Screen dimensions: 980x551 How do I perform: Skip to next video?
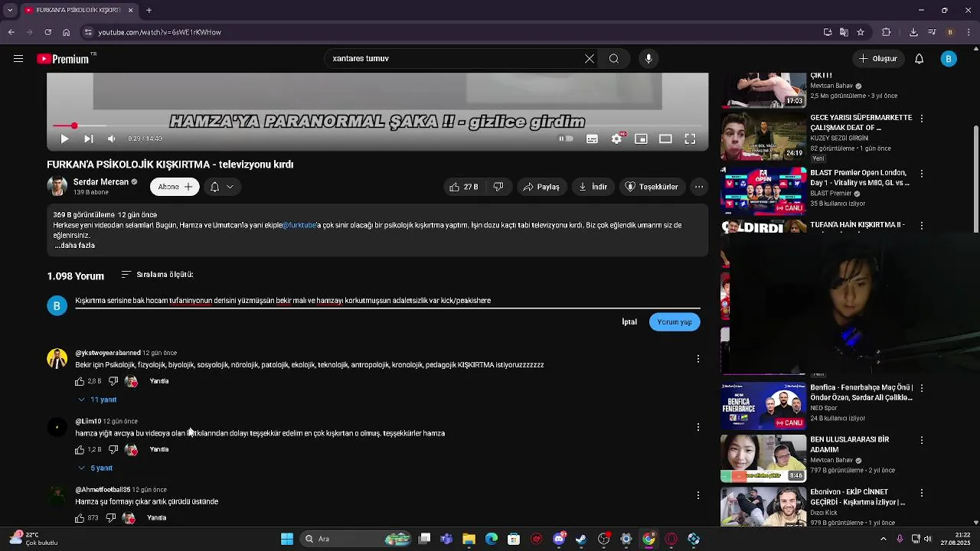88,139
